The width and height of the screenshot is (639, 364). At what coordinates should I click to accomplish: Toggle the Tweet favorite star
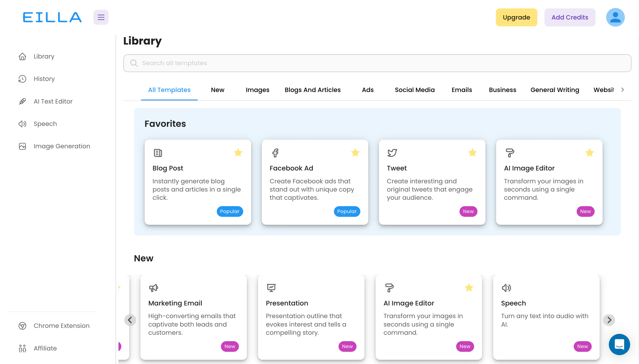point(472,153)
